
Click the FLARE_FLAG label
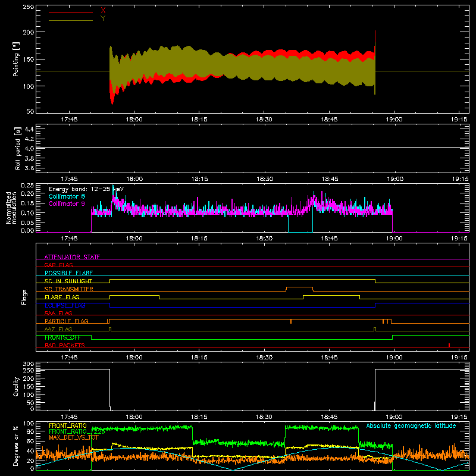pyautogui.click(x=62, y=297)
